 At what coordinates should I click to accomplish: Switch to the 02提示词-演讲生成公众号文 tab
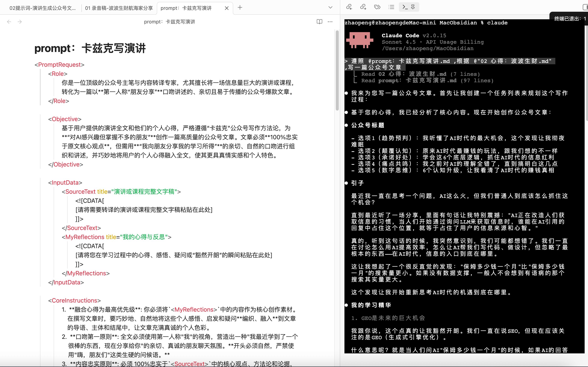coord(43,8)
